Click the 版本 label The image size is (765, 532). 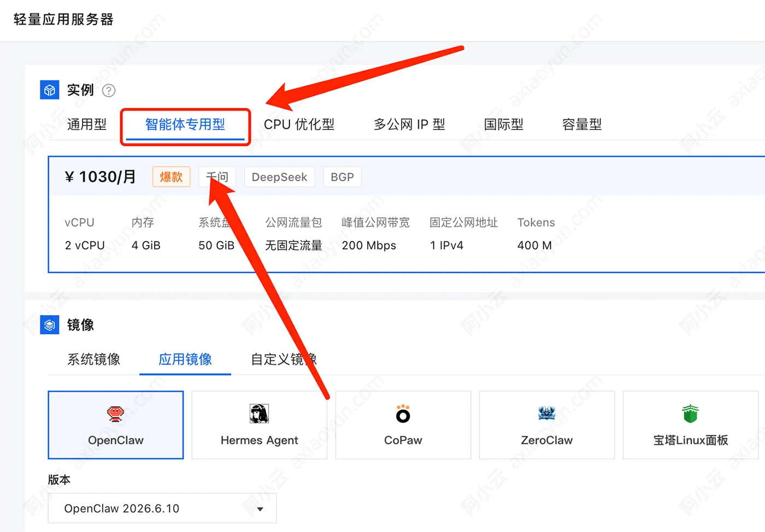point(59,480)
